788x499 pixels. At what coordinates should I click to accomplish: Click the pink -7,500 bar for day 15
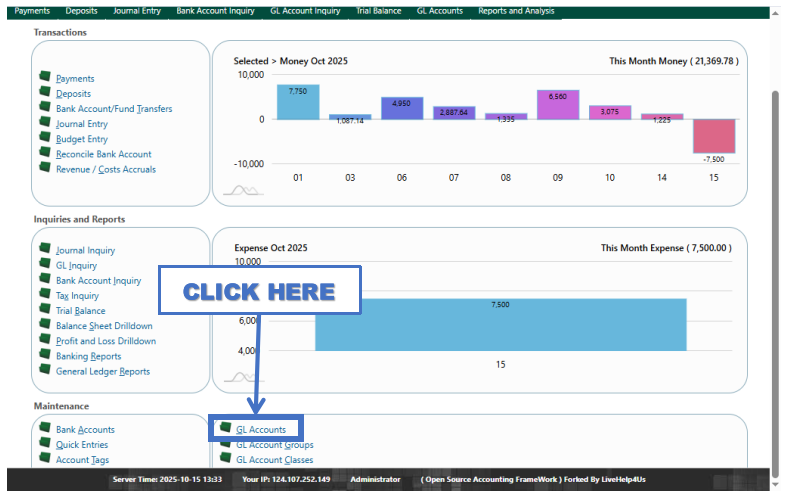[713, 136]
